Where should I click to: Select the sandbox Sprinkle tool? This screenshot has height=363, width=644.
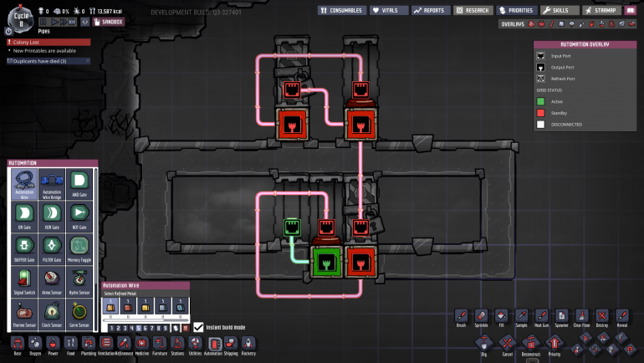(482, 318)
